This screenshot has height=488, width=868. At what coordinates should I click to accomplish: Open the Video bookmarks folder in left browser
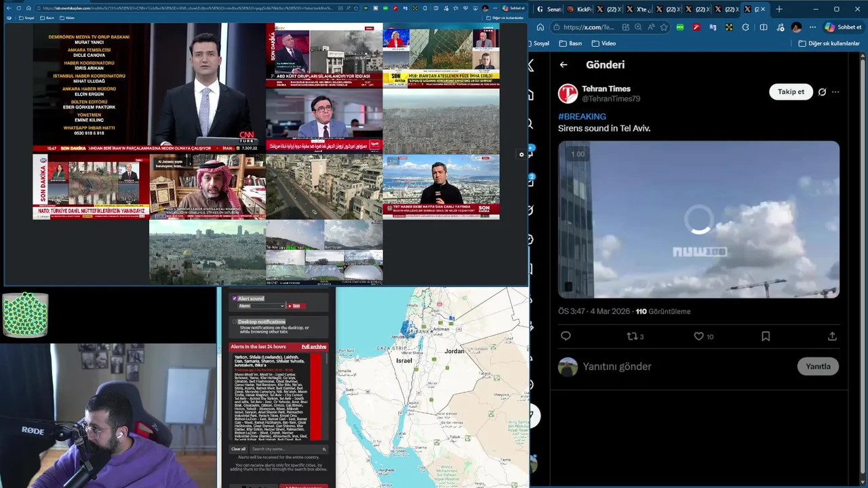pos(66,18)
